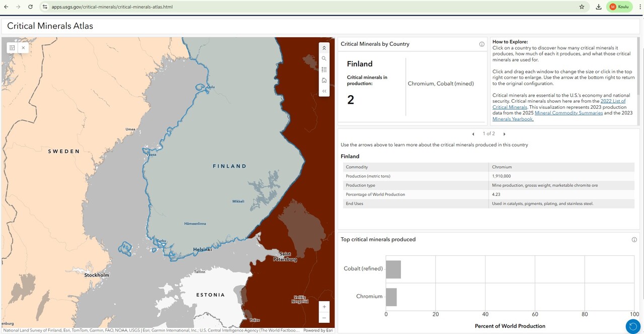Click the Cobalt (refined) bar in chart
This screenshot has height=334, width=644.
(393, 270)
